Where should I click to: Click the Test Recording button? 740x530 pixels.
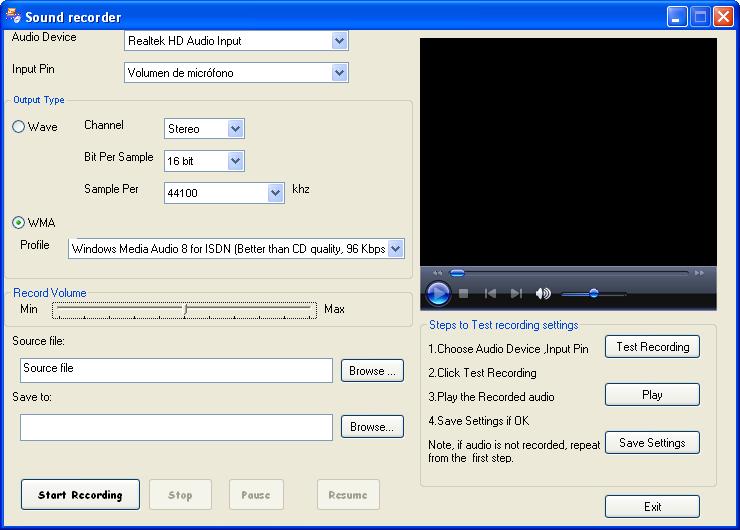click(x=652, y=347)
